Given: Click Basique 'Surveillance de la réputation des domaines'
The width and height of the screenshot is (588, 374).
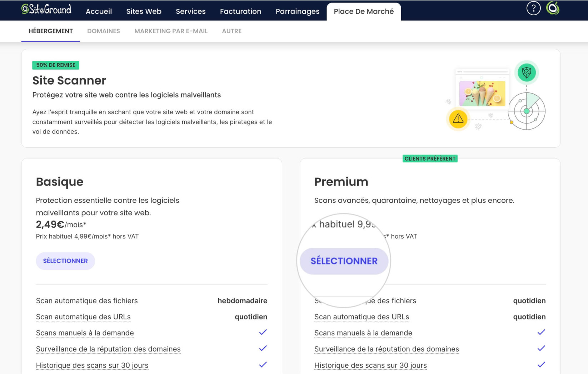Looking at the screenshot, I should (108, 349).
